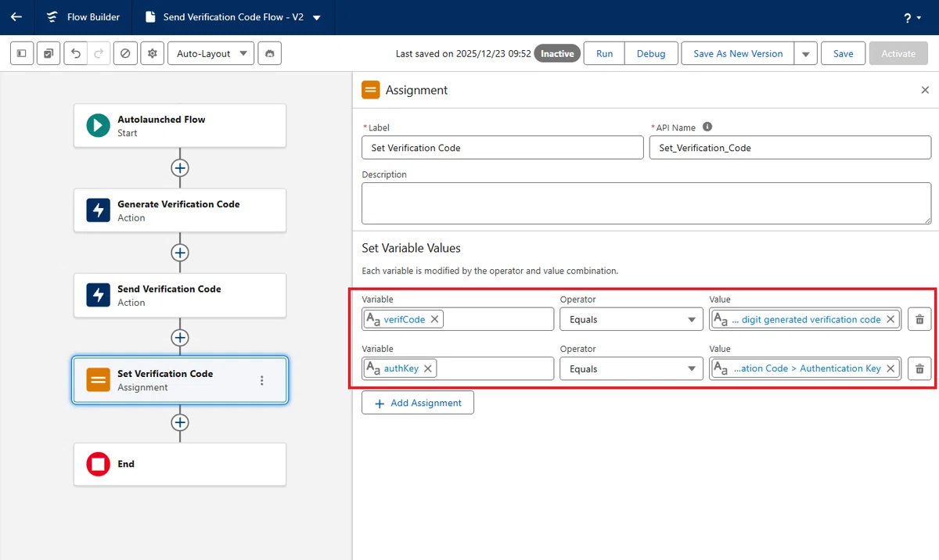
Task: Open flow settings gear icon
Action: tap(152, 53)
